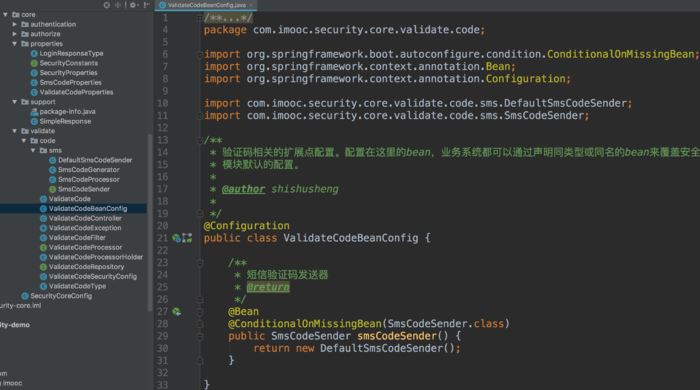Image resolution: width=700 pixels, height=390 pixels.
Task: Open LoginResponseType in project tree
Action: pyautogui.click(x=67, y=53)
